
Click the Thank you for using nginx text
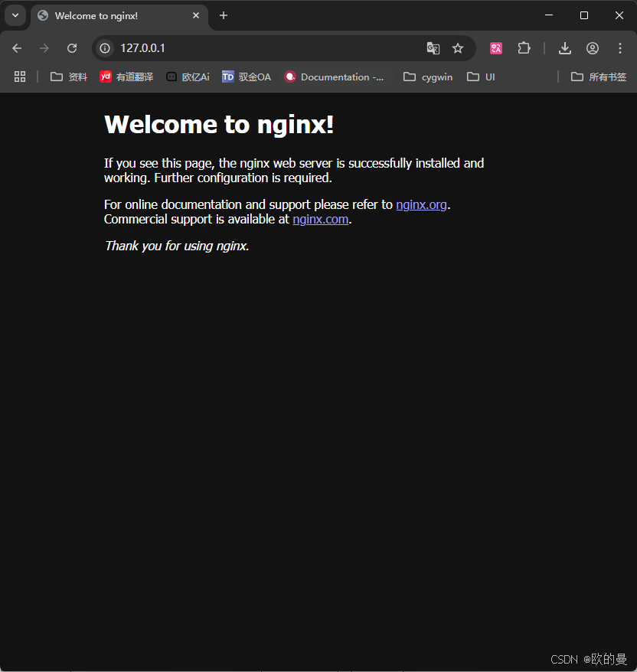coord(177,246)
